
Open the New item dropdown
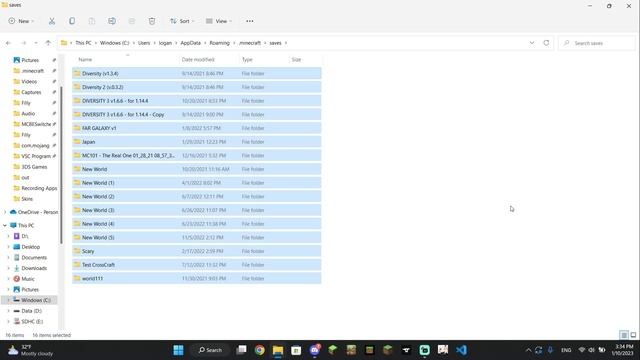21,21
